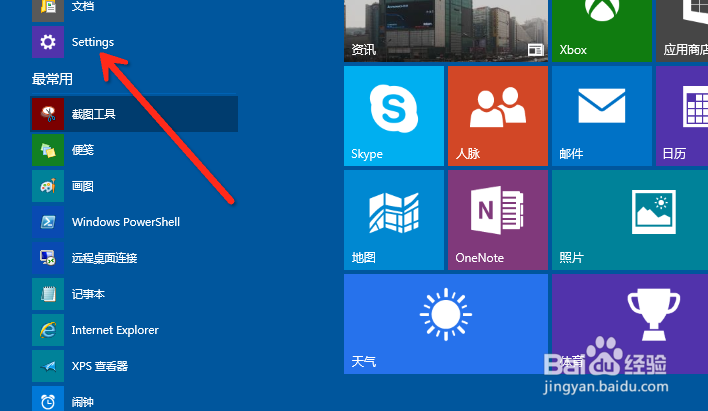Click the 便笺 label

point(83,150)
